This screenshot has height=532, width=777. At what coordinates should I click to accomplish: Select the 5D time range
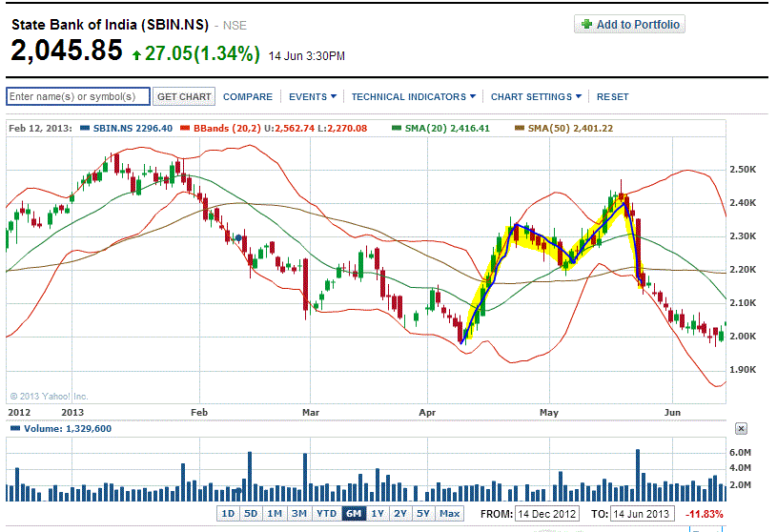click(x=251, y=514)
